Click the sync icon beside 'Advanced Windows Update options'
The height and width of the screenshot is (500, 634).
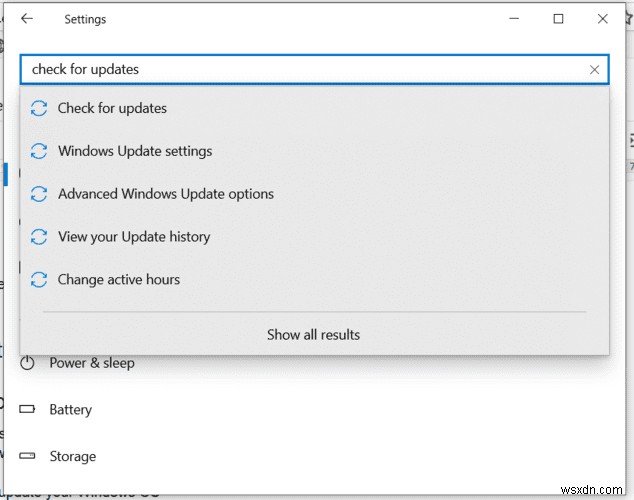click(39, 194)
